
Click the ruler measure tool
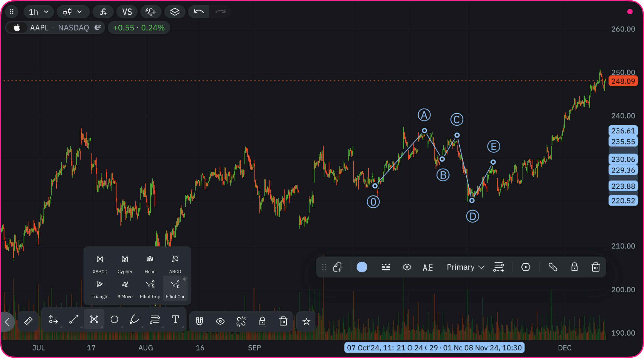coord(28,321)
